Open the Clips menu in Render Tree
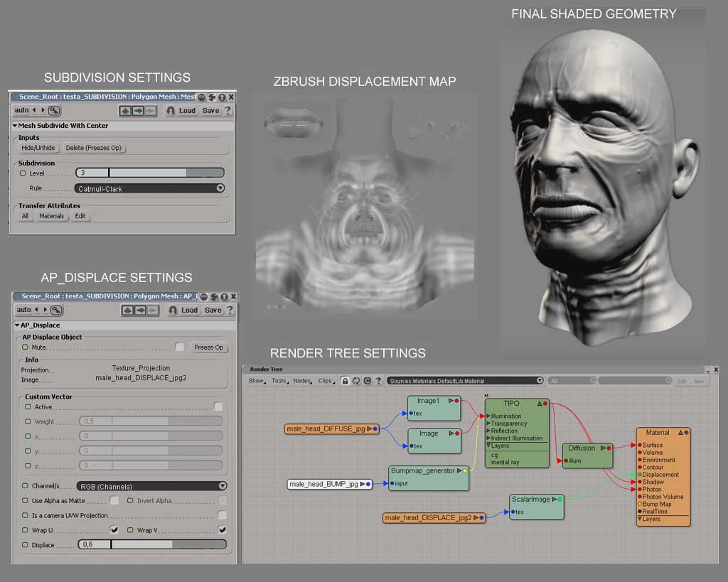The height and width of the screenshot is (582, 728). click(x=326, y=381)
